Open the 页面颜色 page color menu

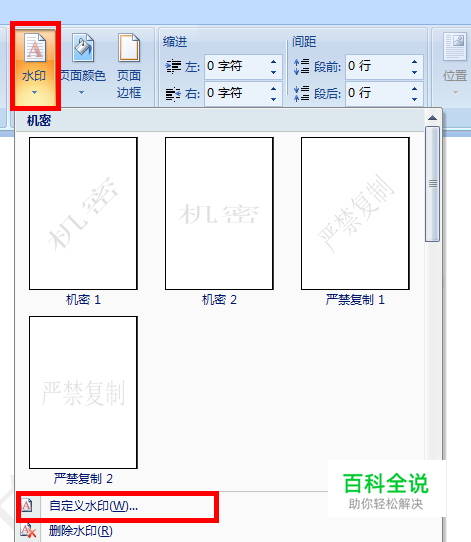click(x=83, y=66)
